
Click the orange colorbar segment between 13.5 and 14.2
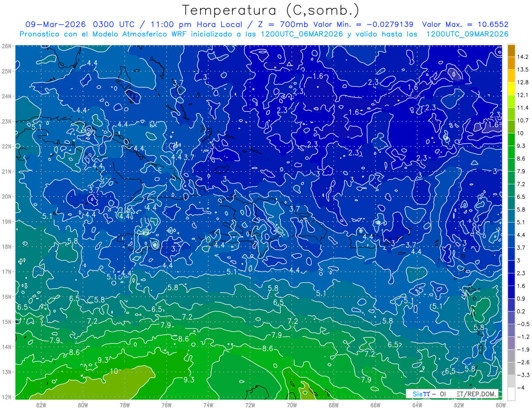tap(511, 63)
